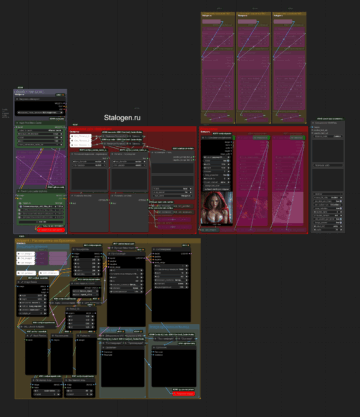
Task: Click the collapse dot on the top-left loader node
Action: click(17, 99)
